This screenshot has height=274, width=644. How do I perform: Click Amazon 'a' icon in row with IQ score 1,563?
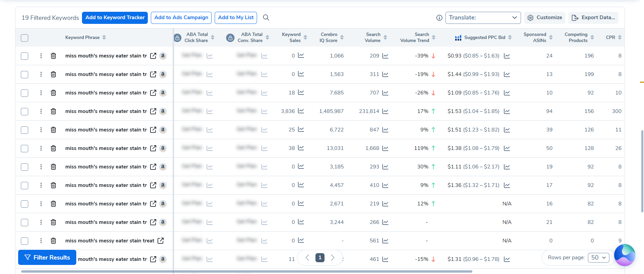pos(163,74)
